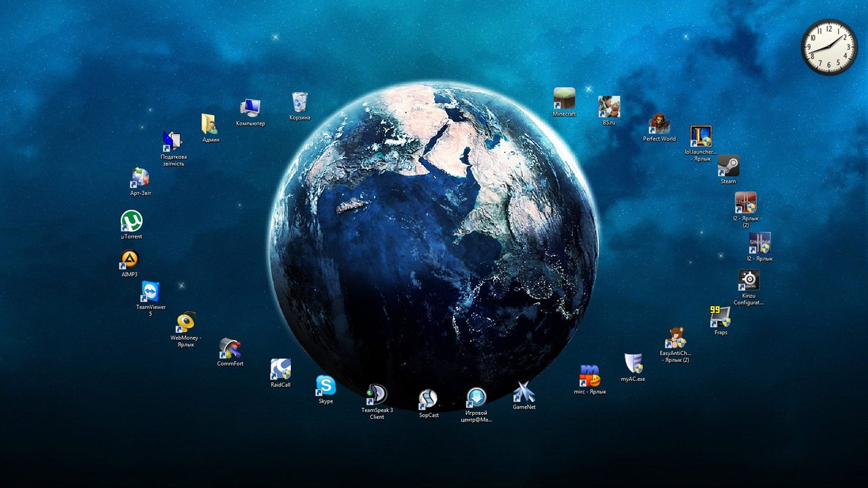Launch the RaidCall shortcut

click(x=281, y=369)
